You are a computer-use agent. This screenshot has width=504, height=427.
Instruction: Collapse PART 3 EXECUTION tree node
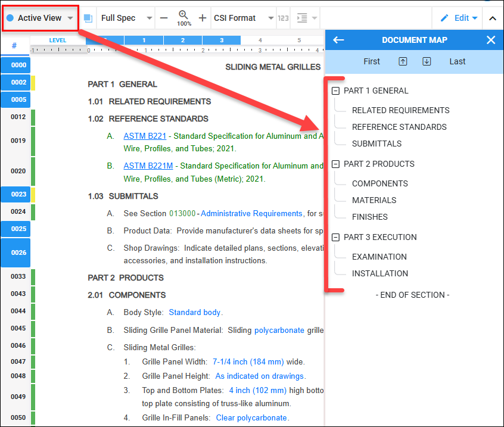click(335, 238)
